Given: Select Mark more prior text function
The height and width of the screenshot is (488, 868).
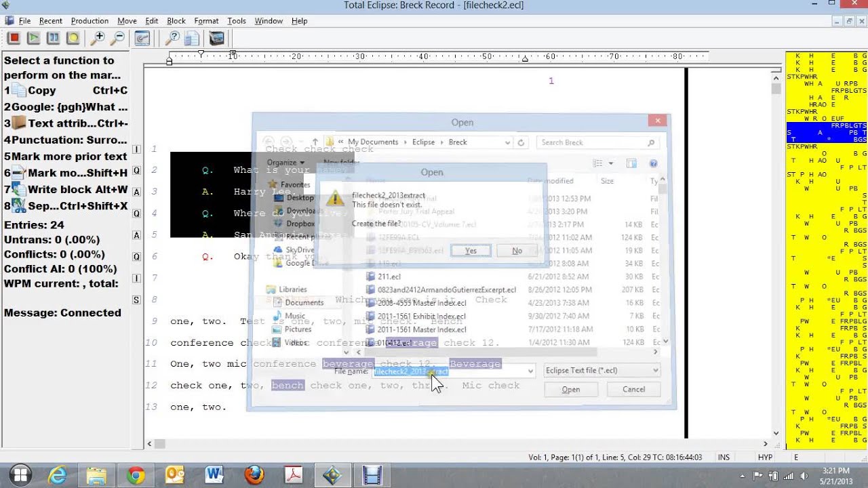Looking at the screenshot, I should click(x=66, y=156).
